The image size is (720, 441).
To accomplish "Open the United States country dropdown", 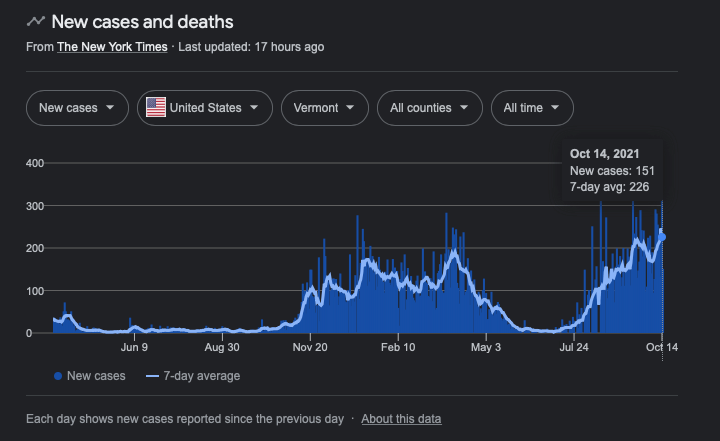I will coord(204,107).
